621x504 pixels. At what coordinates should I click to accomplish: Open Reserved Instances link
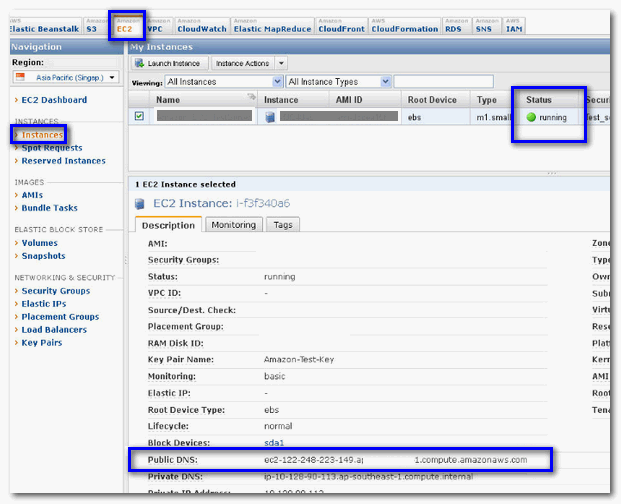tap(63, 161)
